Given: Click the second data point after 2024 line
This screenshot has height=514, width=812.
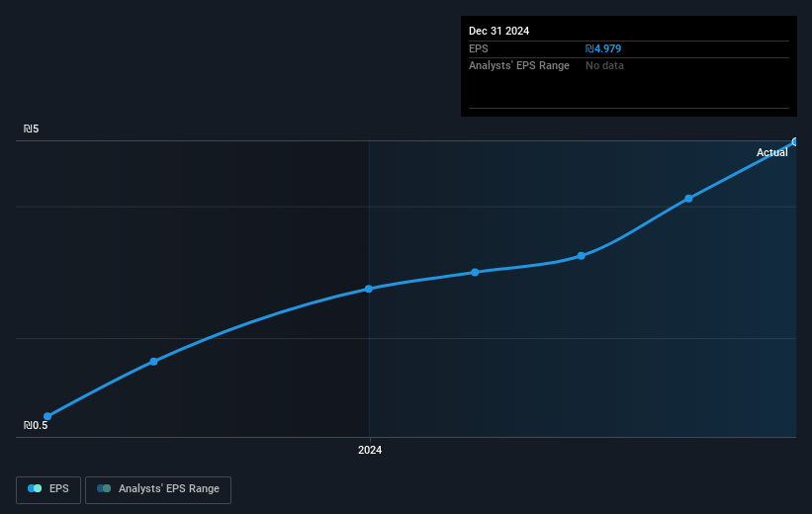Looking at the screenshot, I should [581, 256].
